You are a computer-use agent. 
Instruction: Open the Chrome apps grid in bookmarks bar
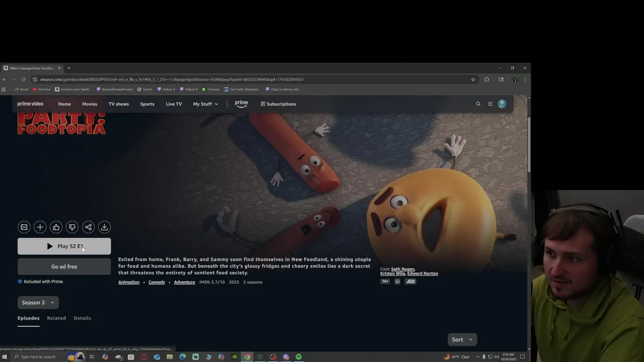4,89
